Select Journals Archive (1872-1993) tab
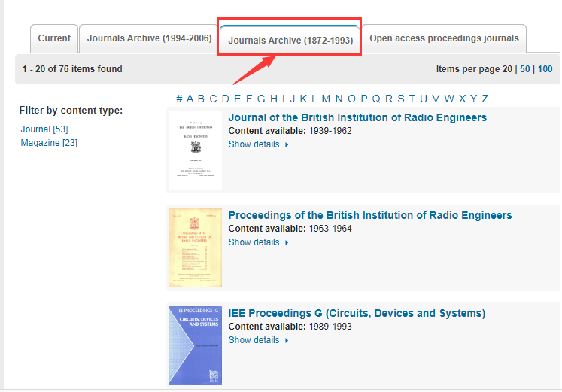The image size is (562, 392). point(290,40)
